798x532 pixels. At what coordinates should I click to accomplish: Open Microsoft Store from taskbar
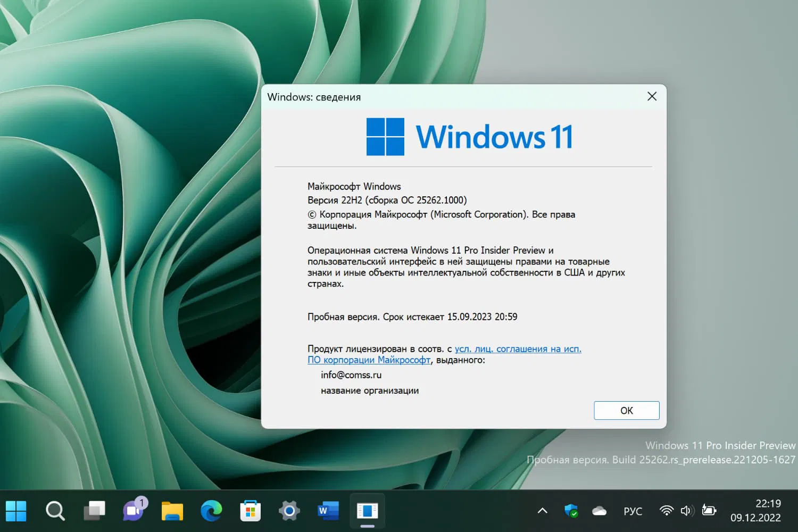click(250, 511)
